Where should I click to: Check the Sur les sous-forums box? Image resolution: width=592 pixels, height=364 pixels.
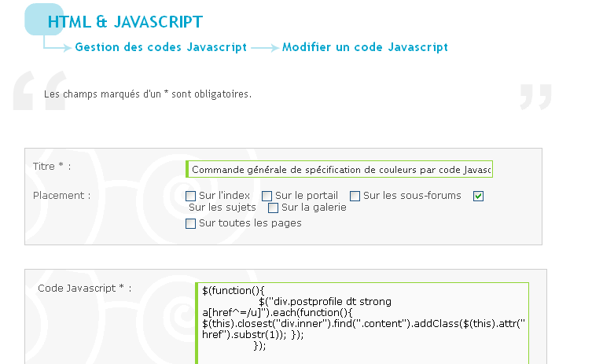tap(355, 196)
